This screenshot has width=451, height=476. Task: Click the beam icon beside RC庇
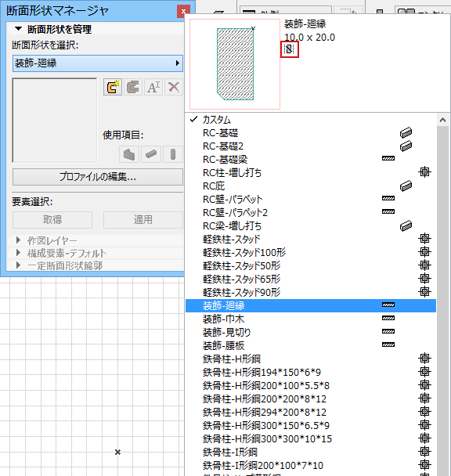(x=406, y=186)
